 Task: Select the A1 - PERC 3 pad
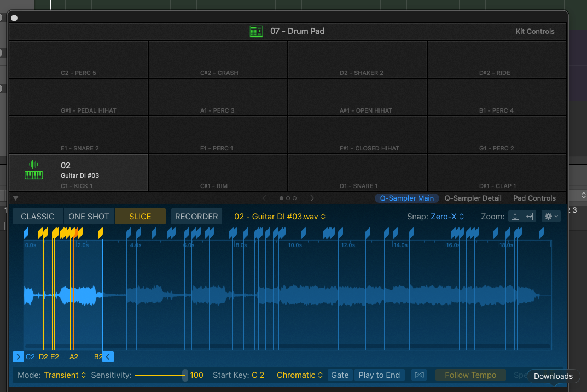218,98
